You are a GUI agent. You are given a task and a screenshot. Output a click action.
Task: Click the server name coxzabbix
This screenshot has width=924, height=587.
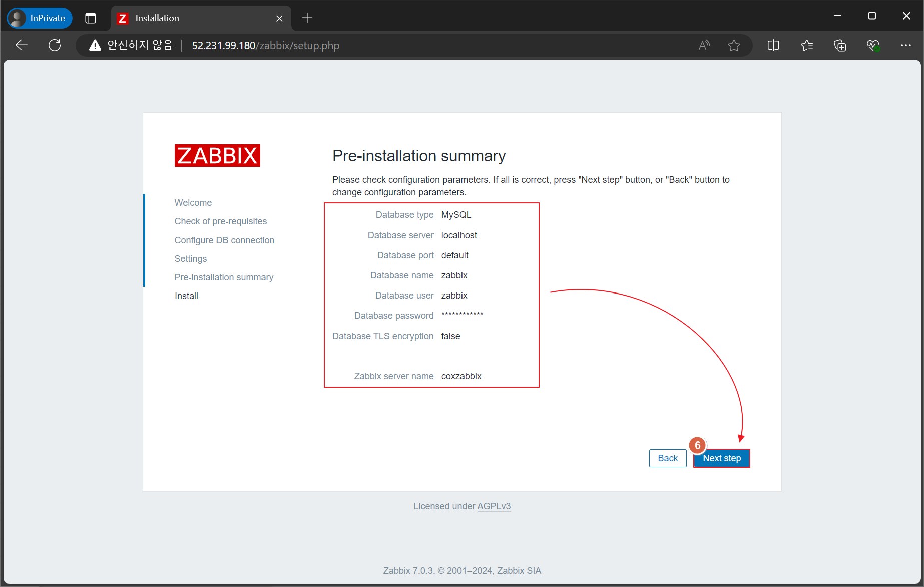pos(461,376)
